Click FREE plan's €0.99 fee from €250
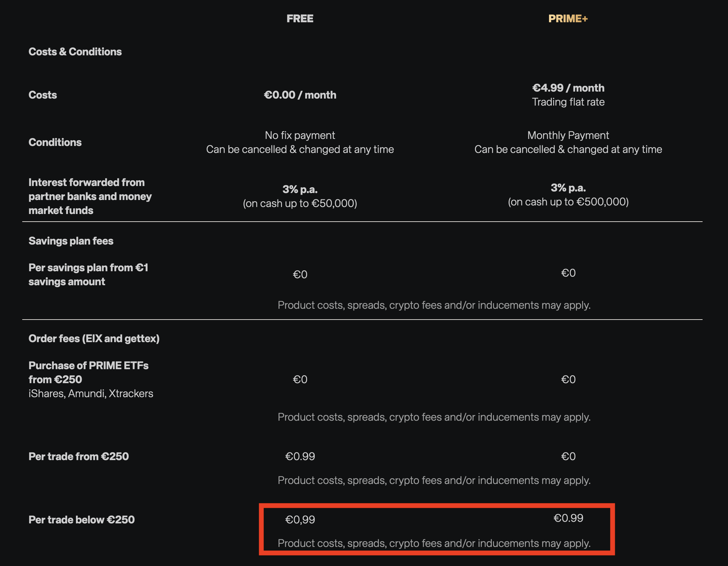728x566 pixels. (300, 456)
